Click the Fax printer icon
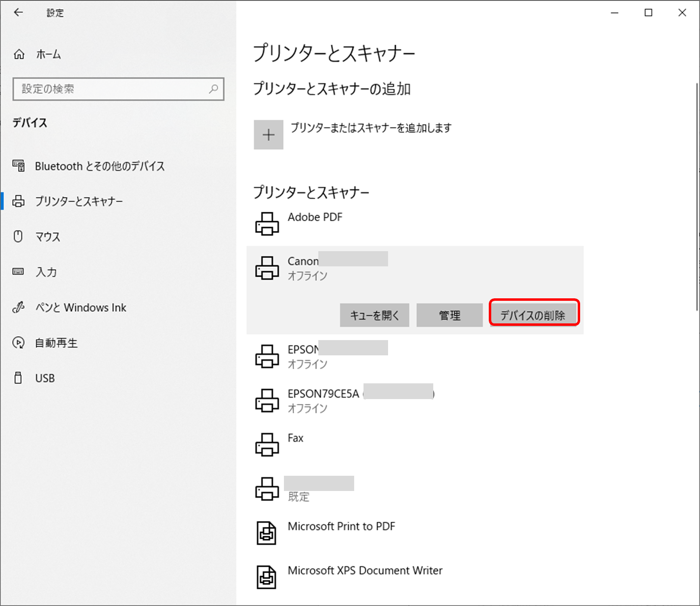This screenshot has width=700, height=606. pyautogui.click(x=267, y=445)
